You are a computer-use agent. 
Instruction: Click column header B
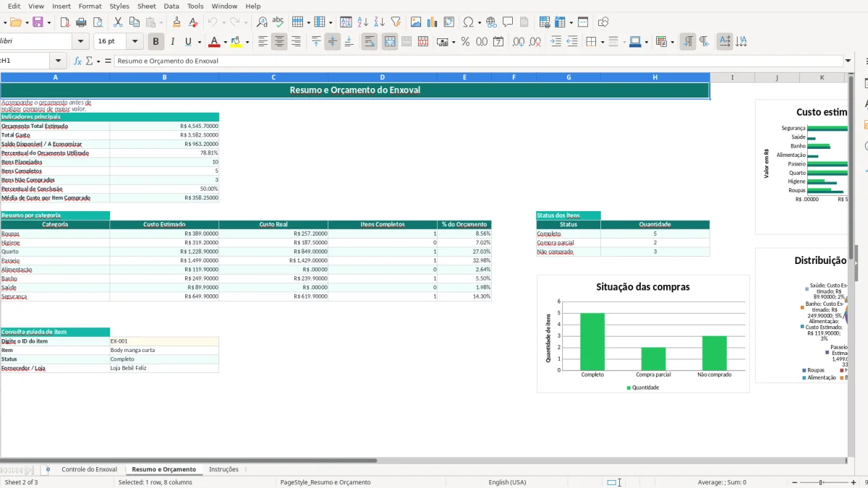[x=164, y=77]
